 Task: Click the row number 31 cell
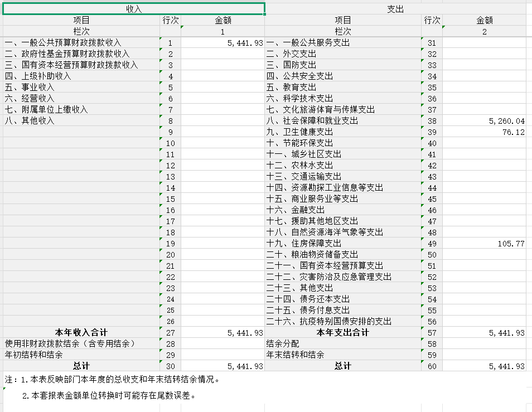coord(432,43)
